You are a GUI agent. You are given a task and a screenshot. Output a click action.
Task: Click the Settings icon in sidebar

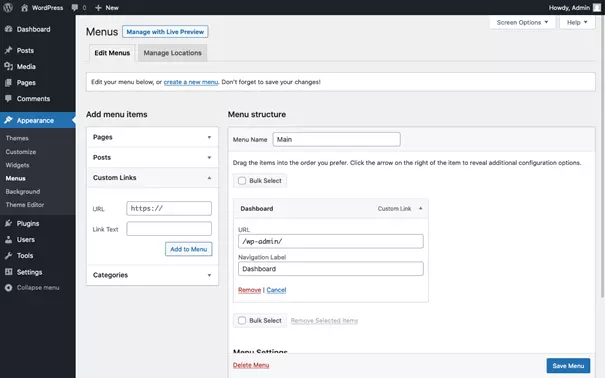(8, 272)
